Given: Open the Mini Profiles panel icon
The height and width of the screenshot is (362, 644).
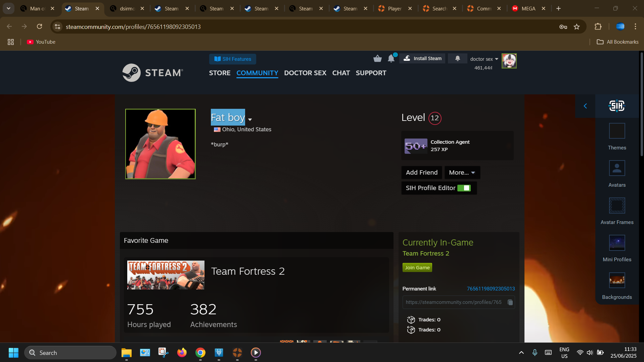Looking at the screenshot, I should [x=617, y=243].
